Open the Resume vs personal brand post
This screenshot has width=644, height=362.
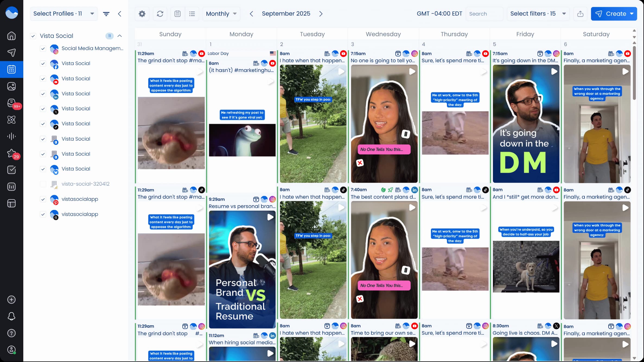pos(242,206)
